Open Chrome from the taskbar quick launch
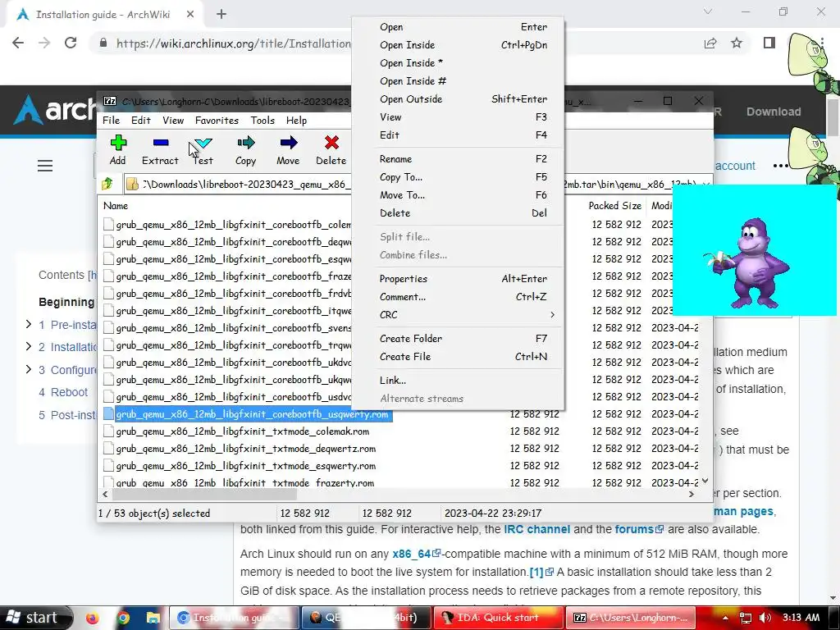 pyautogui.click(x=123, y=618)
